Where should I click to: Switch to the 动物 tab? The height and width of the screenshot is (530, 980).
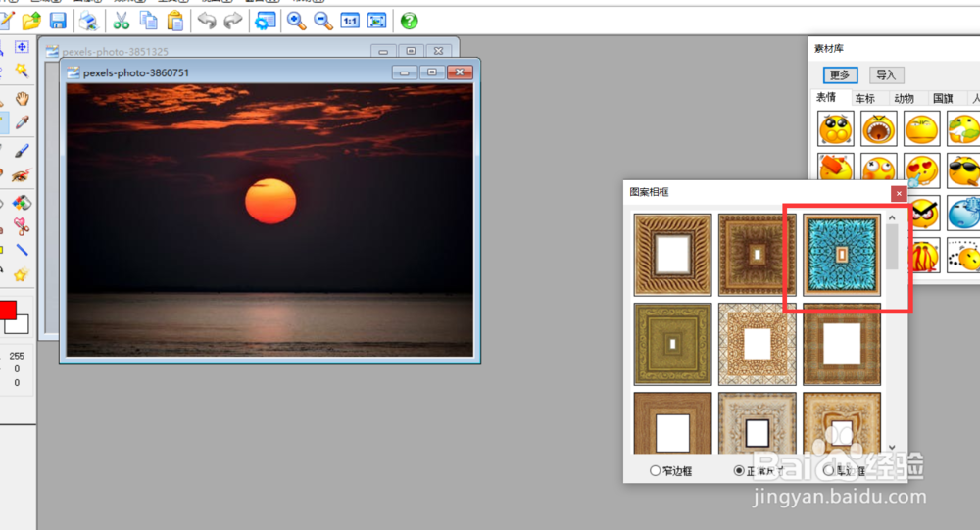904,98
